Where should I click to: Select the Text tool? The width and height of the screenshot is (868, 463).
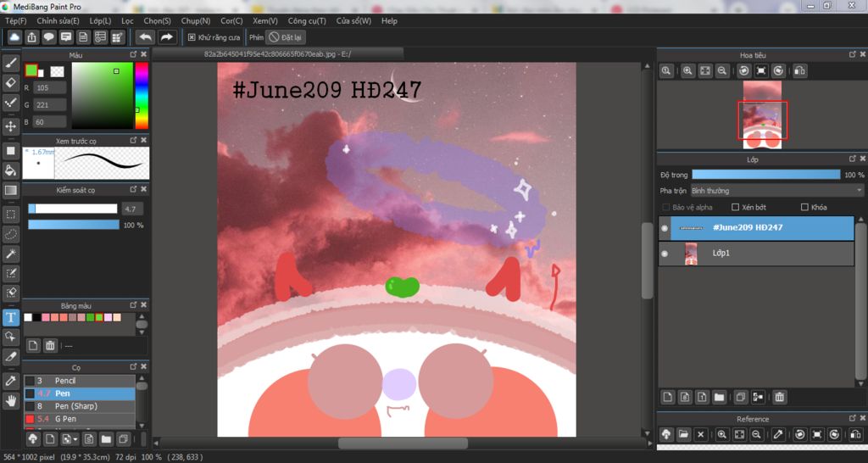(x=10, y=317)
